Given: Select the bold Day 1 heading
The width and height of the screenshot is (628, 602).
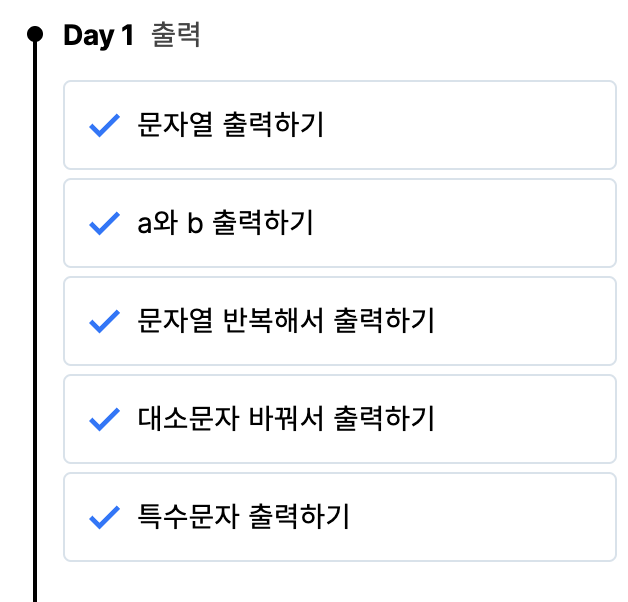Looking at the screenshot, I should pyautogui.click(x=98, y=36).
